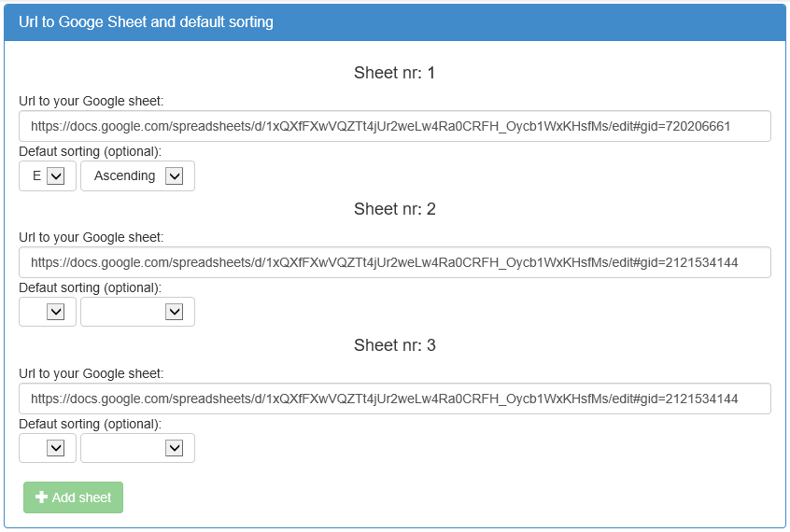This screenshot has height=532, width=790.
Task: Click the Sheet nr: 3 heading
Action: click(394, 345)
